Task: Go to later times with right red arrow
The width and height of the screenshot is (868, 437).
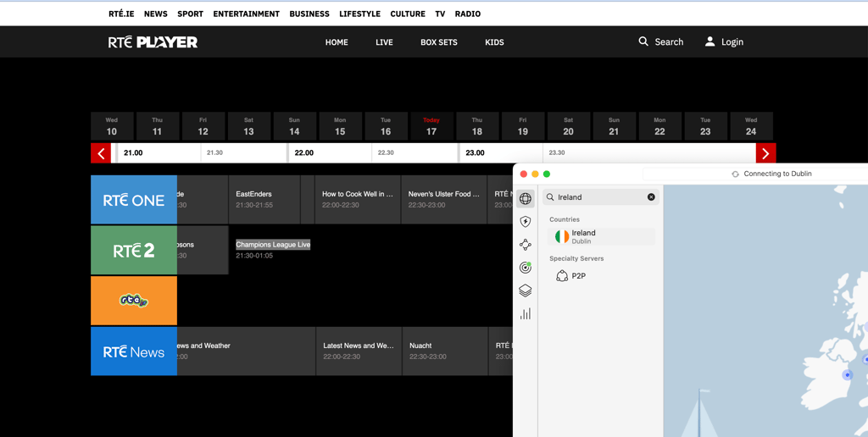Action: point(766,153)
